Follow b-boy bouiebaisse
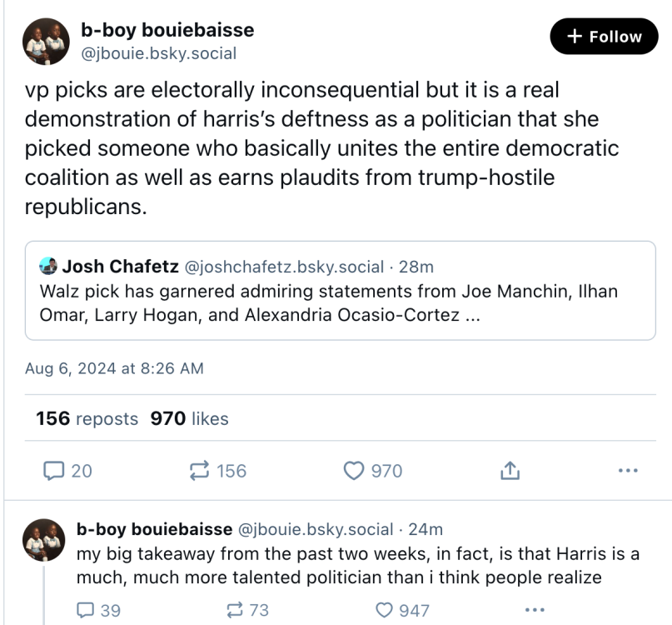672x625 pixels. point(604,37)
